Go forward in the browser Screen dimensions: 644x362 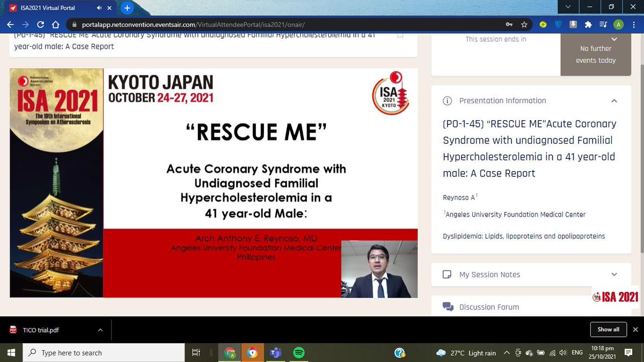point(25,25)
